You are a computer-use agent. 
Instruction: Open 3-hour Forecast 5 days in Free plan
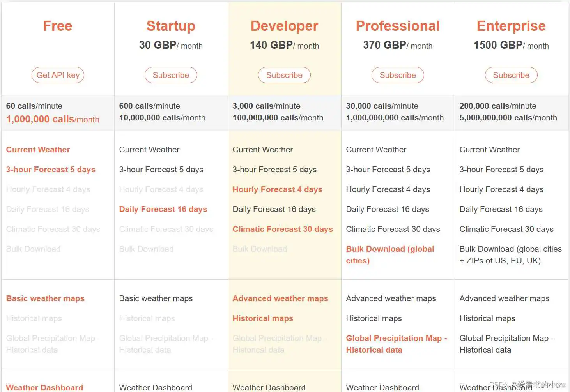click(51, 170)
